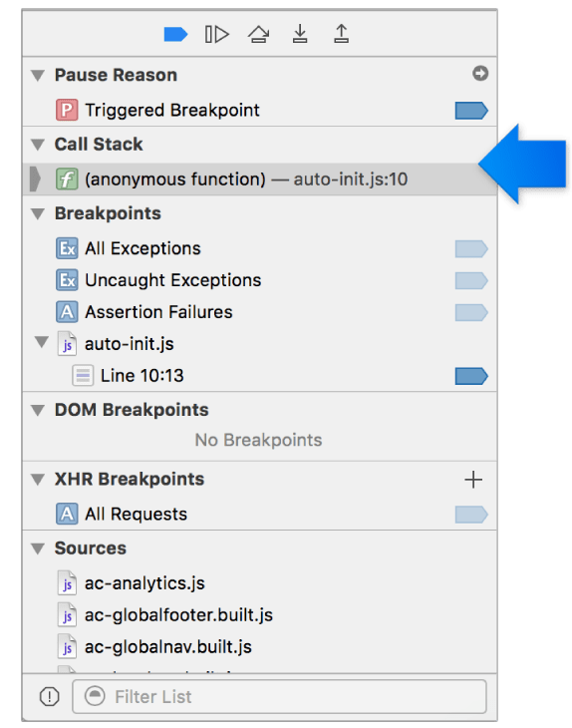The height and width of the screenshot is (728, 572).
Task: Click the step over icon
Action: (258, 34)
